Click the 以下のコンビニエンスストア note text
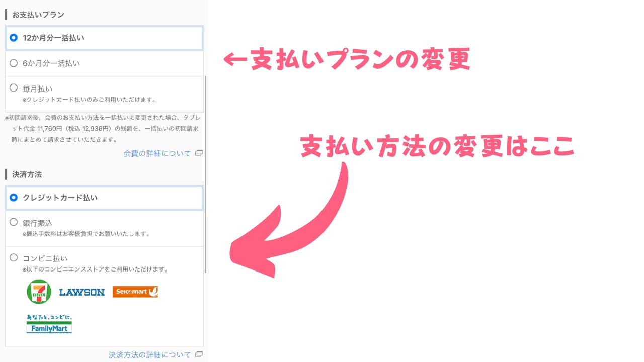 pyautogui.click(x=95, y=269)
